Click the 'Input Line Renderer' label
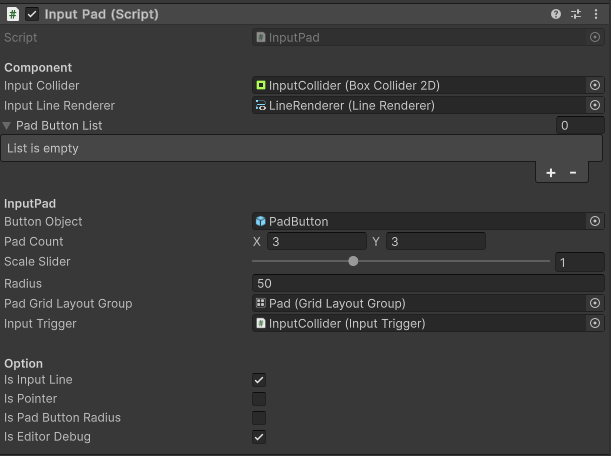The width and height of the screenshot is (611, 456). 60,106
